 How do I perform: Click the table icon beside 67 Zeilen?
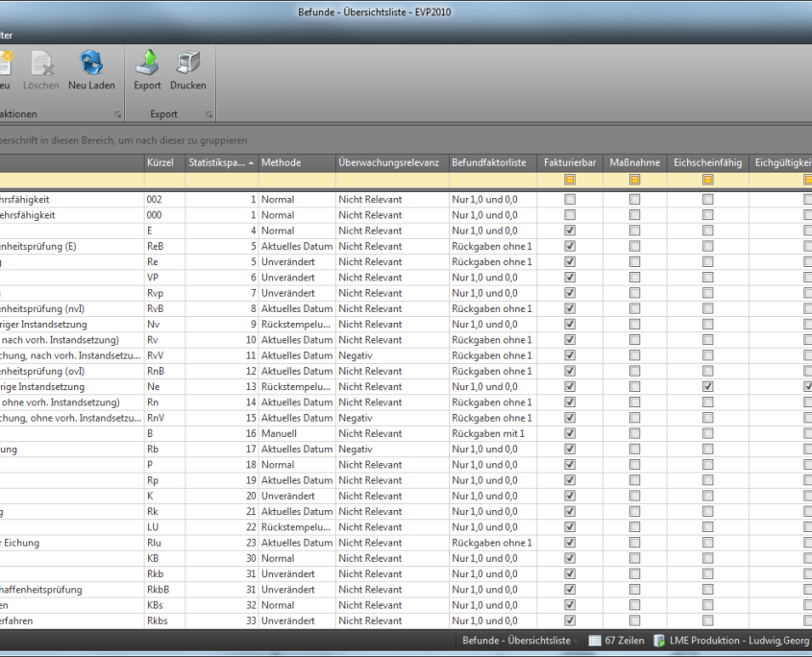(x=595, y=641)
